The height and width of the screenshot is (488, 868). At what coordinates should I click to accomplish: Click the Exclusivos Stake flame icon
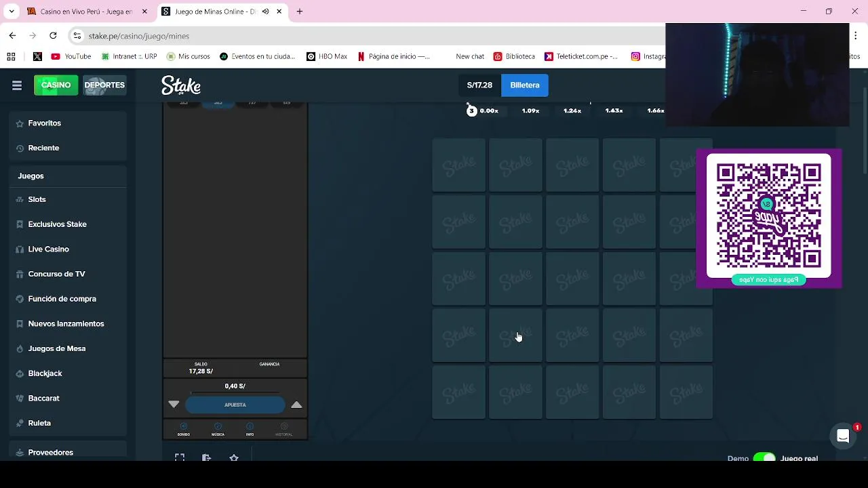point(20,224)
